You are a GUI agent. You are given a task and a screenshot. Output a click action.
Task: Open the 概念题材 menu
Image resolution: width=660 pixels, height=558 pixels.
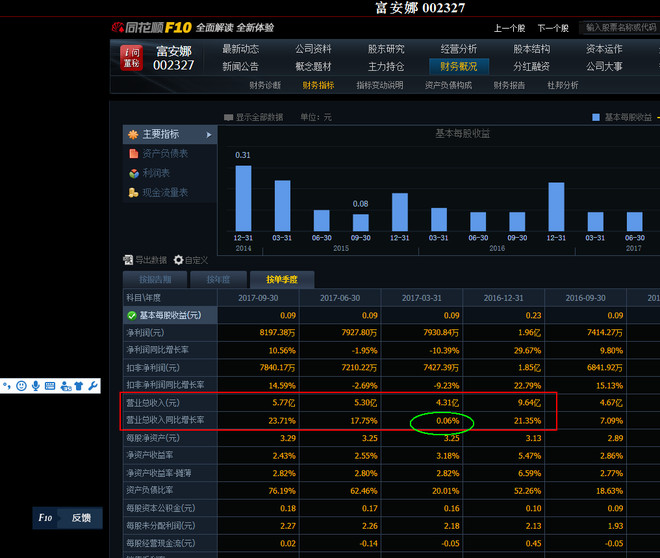point(313,66)
